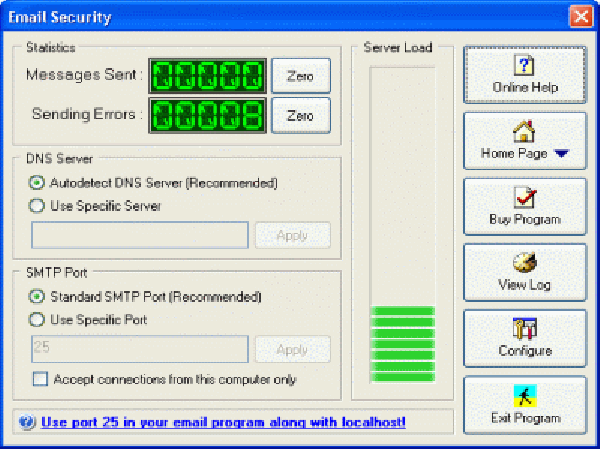Click the Buy Program checkmark icon
The height and width of the screenshot is (449, 600).
click(x=524, y=197)
